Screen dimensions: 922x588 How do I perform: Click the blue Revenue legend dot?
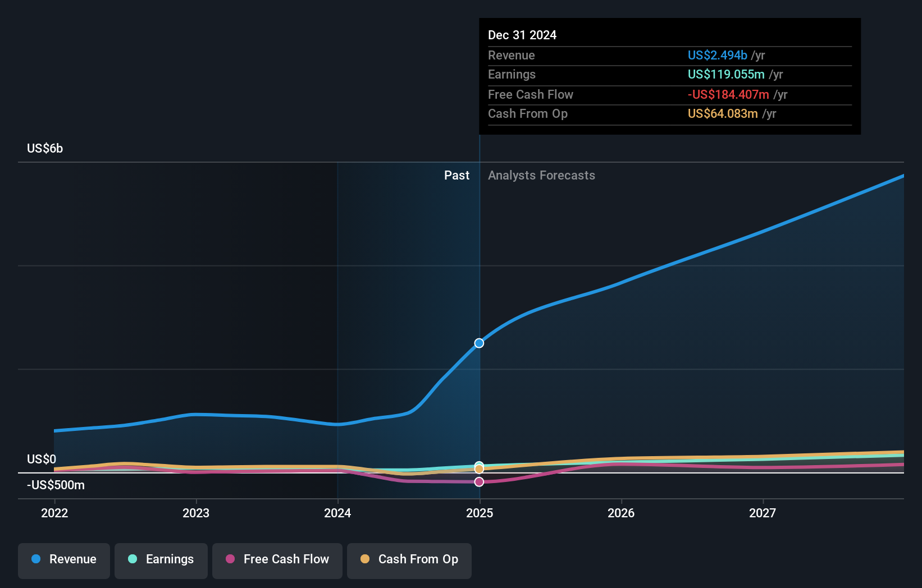click(x=36, y=559)
